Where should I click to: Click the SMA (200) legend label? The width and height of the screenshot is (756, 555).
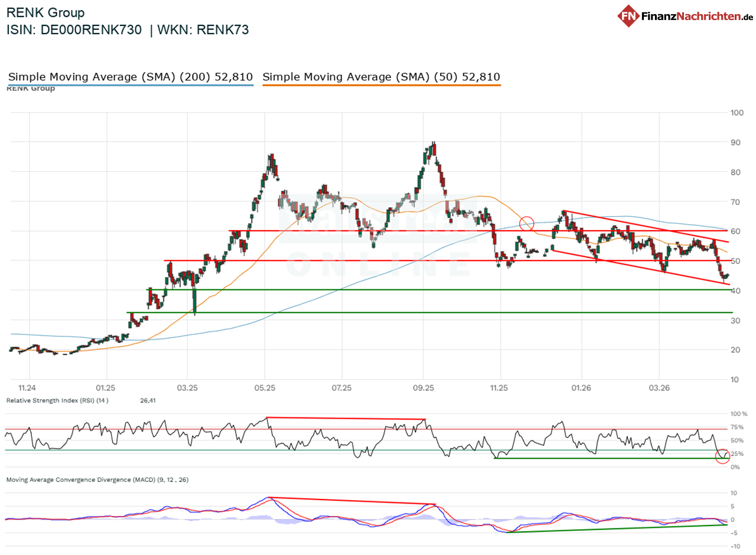(131, 77)
